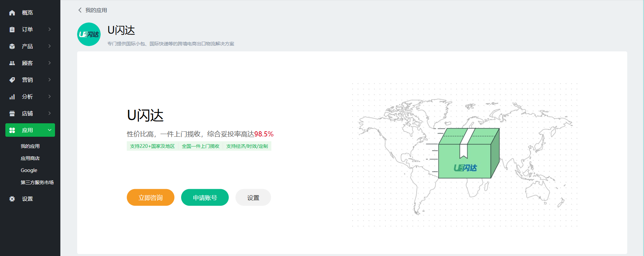Open the 分析 sidebar menu

[x=30, y=97]
